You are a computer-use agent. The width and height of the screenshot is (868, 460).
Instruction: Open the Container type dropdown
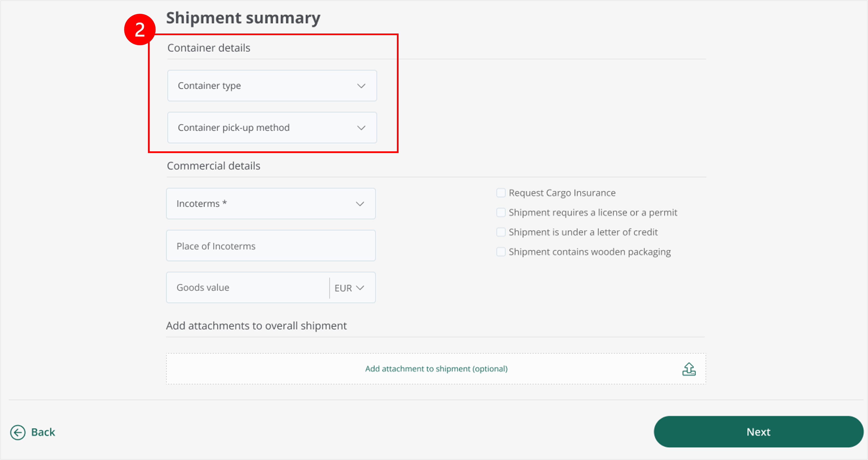coord(272,86)
